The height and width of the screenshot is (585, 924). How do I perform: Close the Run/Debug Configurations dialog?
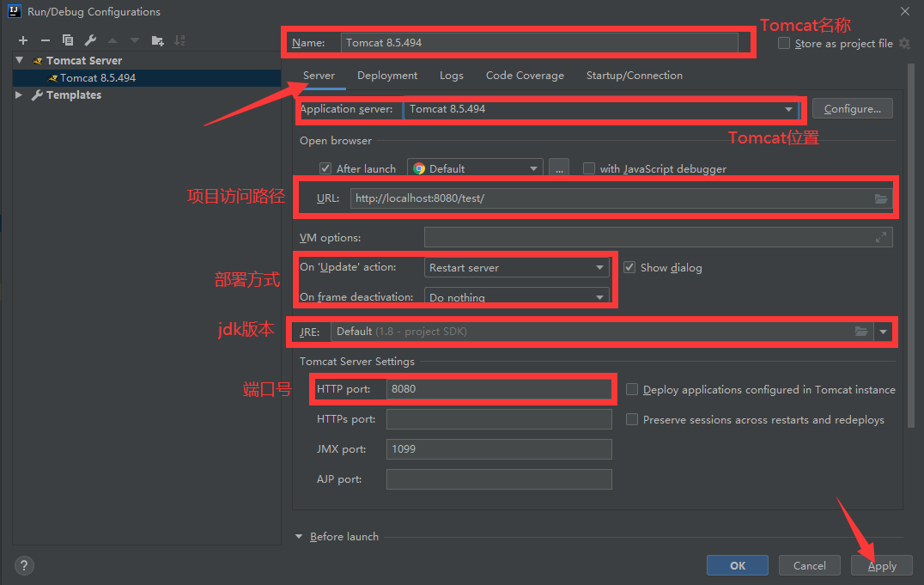pyautogui.click(x=905, y=11)
